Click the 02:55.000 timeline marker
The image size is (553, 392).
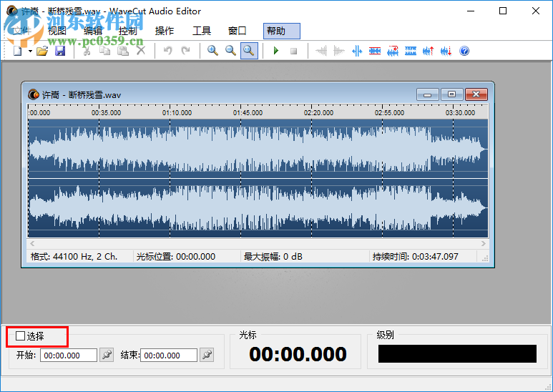389,113
